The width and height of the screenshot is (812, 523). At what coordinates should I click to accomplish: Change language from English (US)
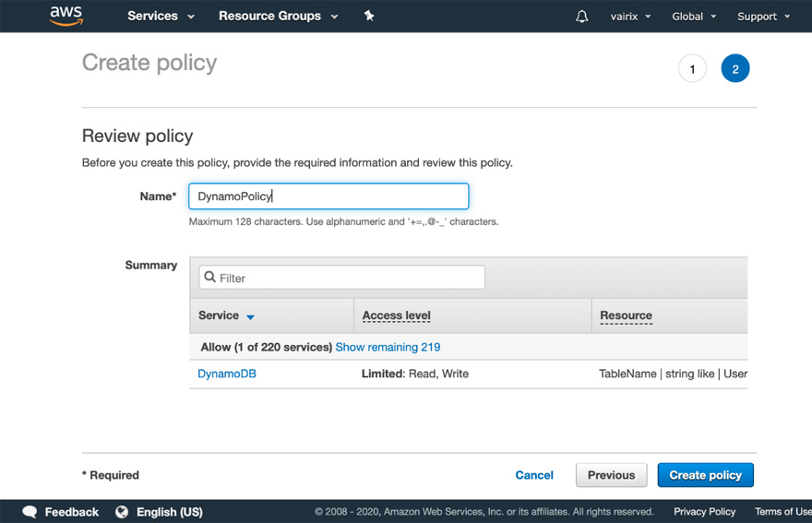click(x=170, y=512)
